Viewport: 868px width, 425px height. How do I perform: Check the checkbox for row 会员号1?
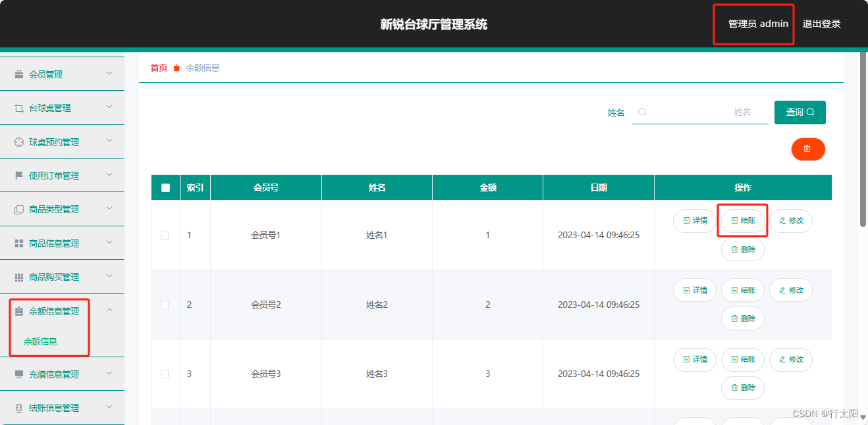[165, 235]
